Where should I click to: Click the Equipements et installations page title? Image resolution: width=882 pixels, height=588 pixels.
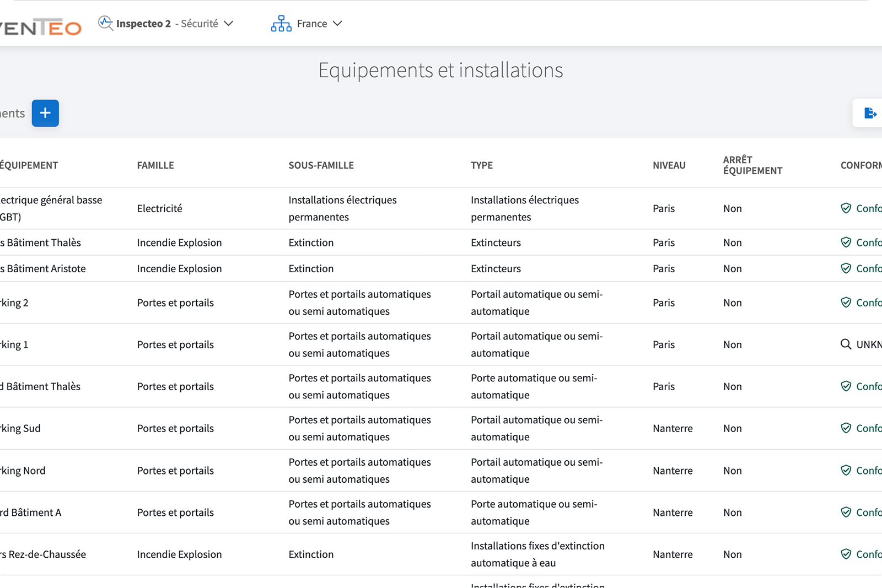440,70
